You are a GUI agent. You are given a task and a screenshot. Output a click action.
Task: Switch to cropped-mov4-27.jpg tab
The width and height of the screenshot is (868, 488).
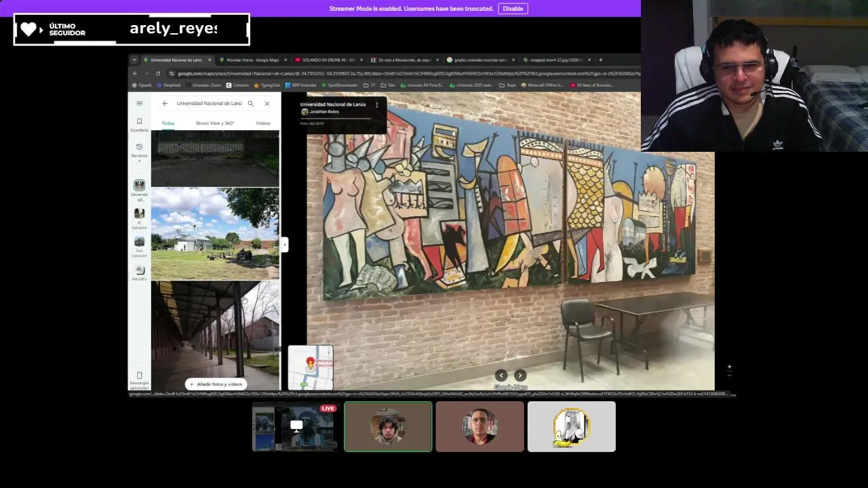click(556, 60)
